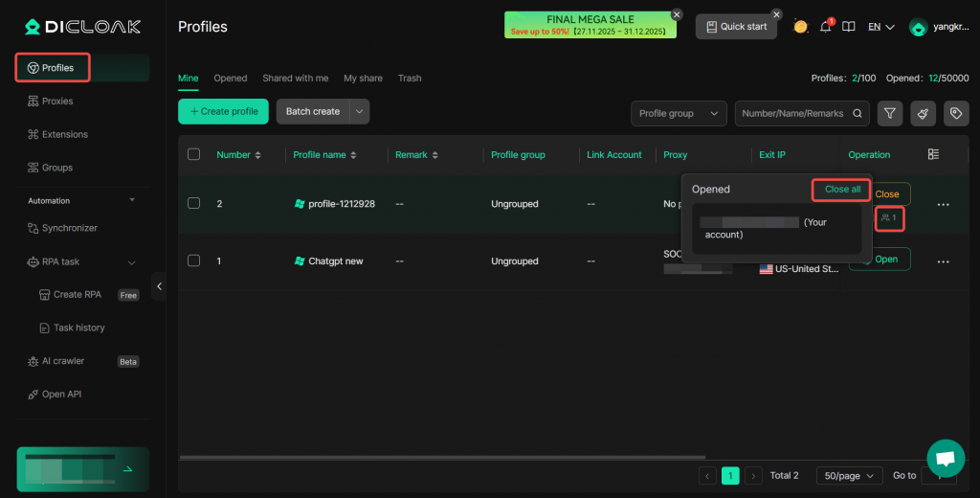Open Proxies in the sidebar
The height and width of the screenshot is (498, 980).
[x=57, y=102]
